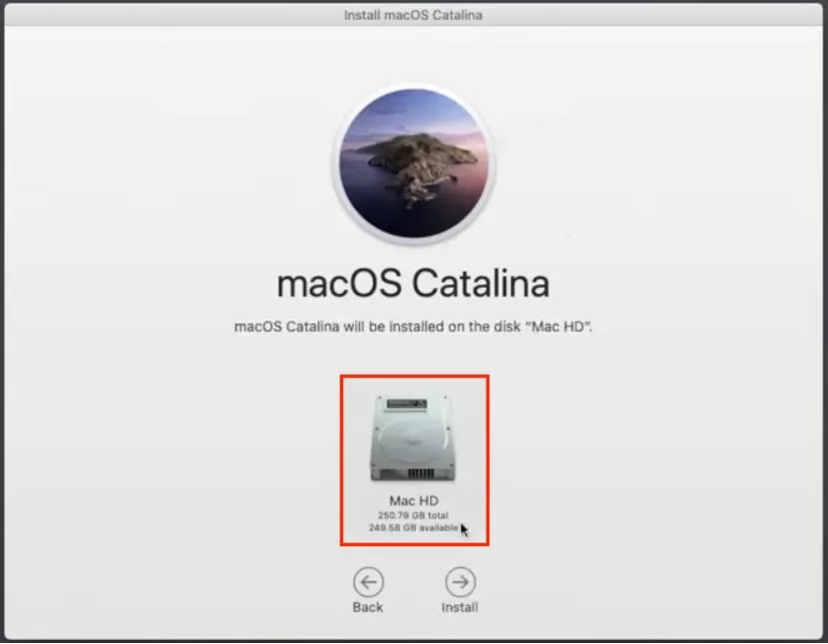Select the macOS Catalina heading text

[x=413, y=284]
